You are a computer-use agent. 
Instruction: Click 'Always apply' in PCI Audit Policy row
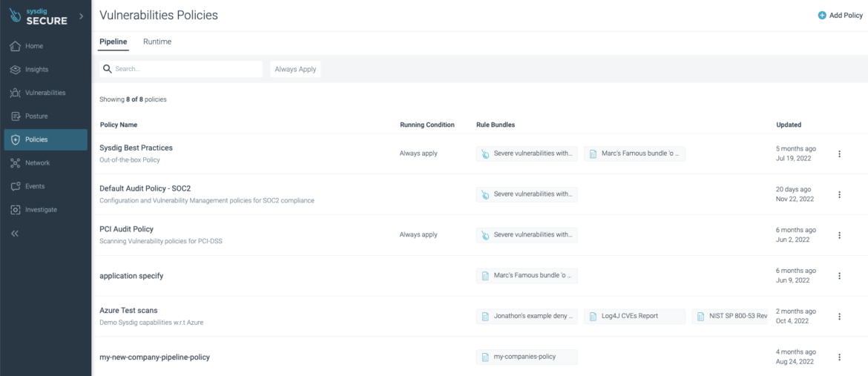pyautogui.click(x=418, y=235)
